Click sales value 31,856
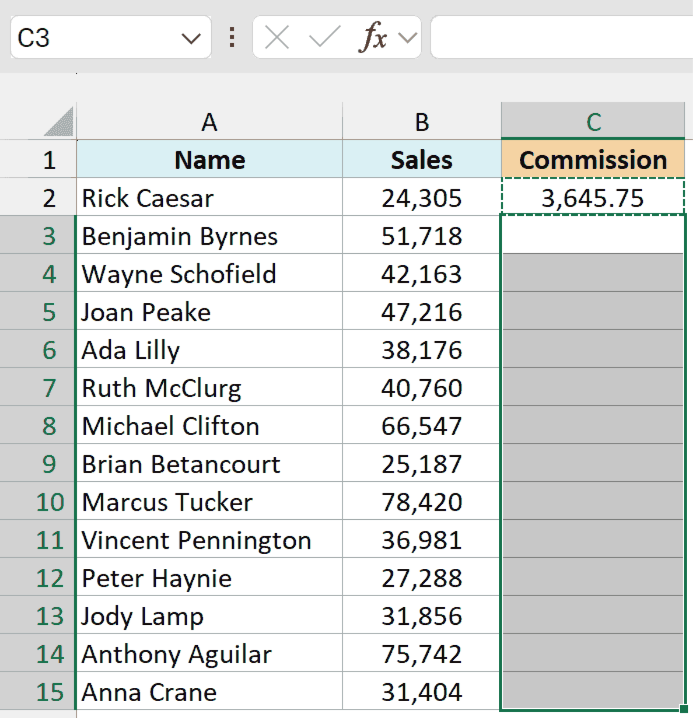The width and height of the screenshot is (693, 718). [x=422, y=615]
